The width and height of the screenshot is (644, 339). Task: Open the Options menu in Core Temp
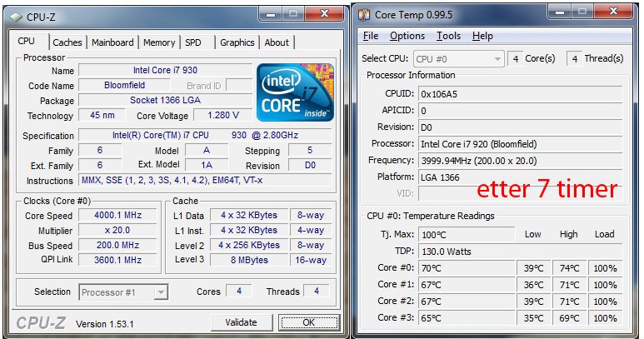pos(407,36)
